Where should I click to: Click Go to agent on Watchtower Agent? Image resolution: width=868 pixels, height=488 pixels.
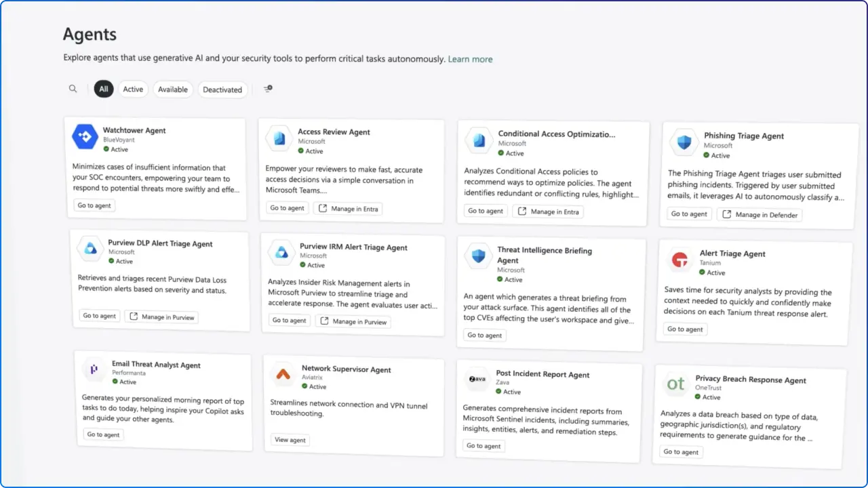coord(94,205)
